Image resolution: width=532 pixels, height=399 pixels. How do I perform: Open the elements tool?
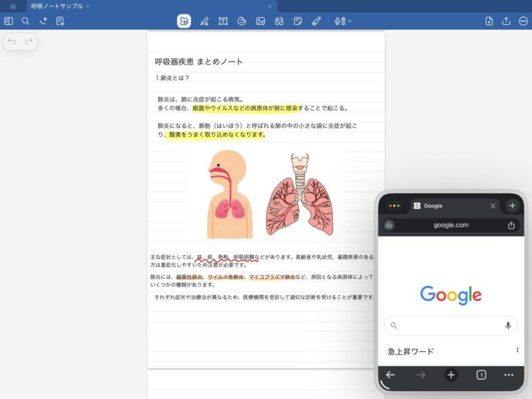279,21
